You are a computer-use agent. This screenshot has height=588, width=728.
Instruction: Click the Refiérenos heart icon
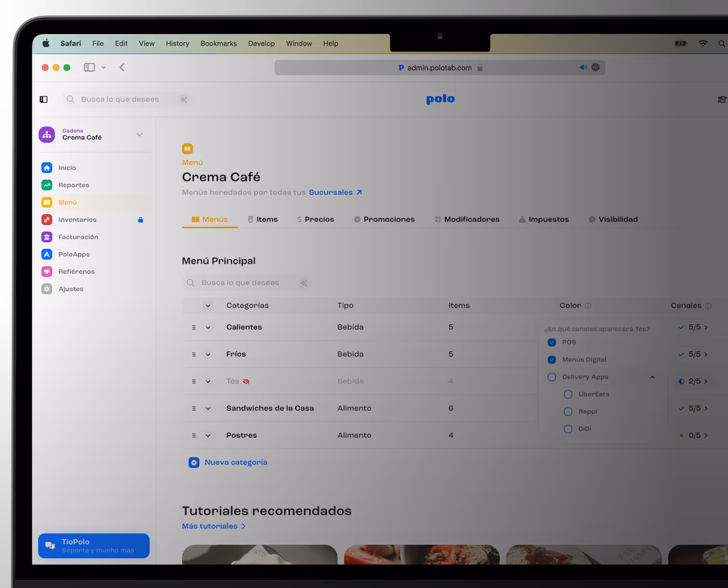(47, 271)
